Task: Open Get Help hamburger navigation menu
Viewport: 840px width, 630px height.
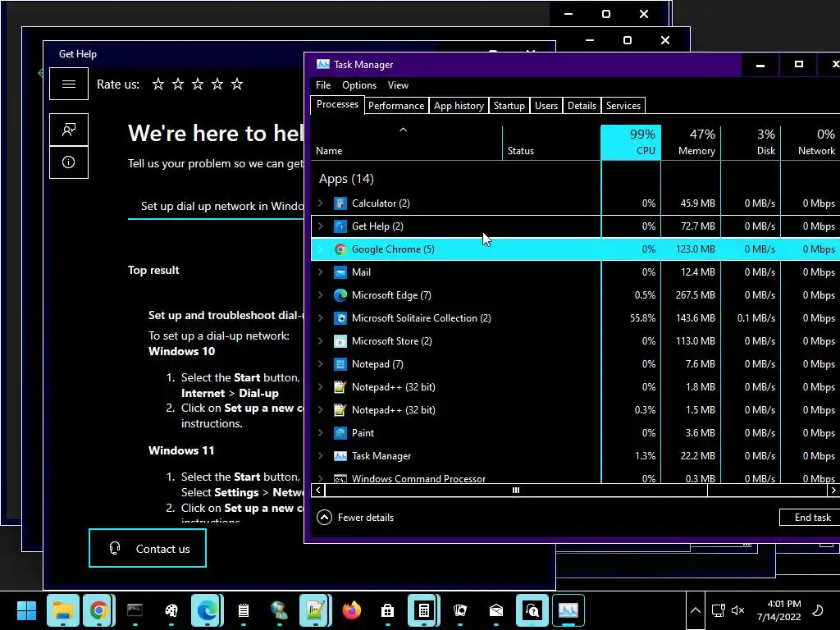Action: [69, 84]
